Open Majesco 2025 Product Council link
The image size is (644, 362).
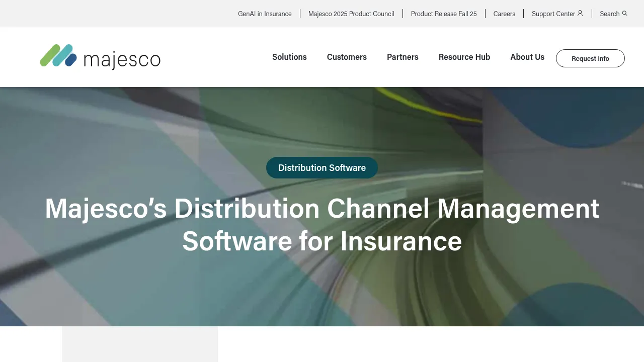click(351, 14)
